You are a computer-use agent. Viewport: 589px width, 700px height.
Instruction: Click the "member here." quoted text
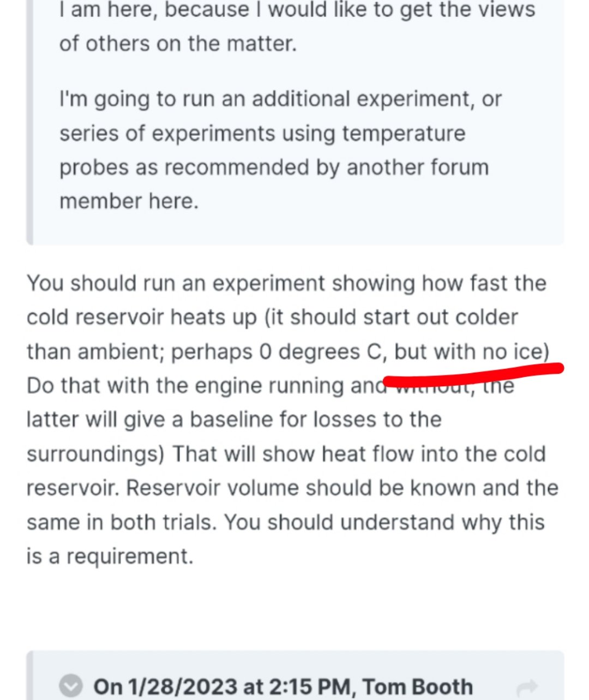pyautogui.click(x=129, y=201)
